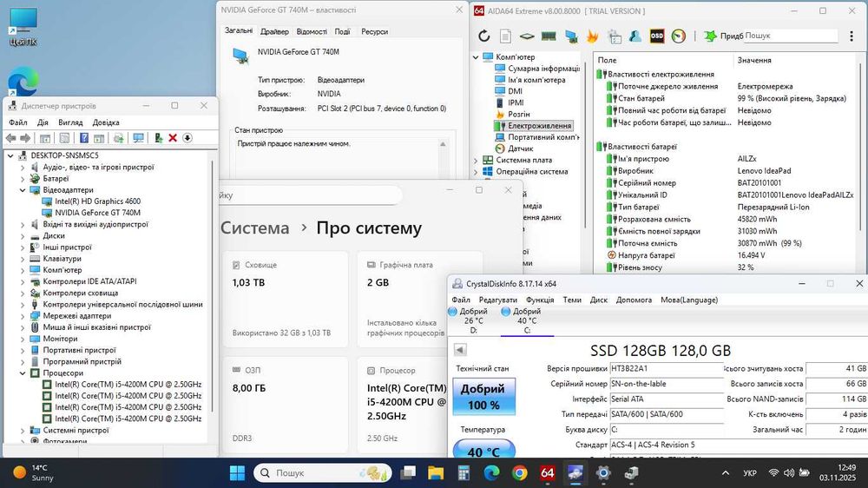Expand the Диски category in Device Manager

(23, 236)
